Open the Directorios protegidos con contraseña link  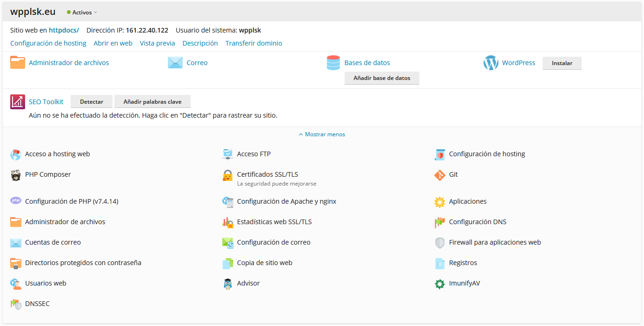[83, 263]
